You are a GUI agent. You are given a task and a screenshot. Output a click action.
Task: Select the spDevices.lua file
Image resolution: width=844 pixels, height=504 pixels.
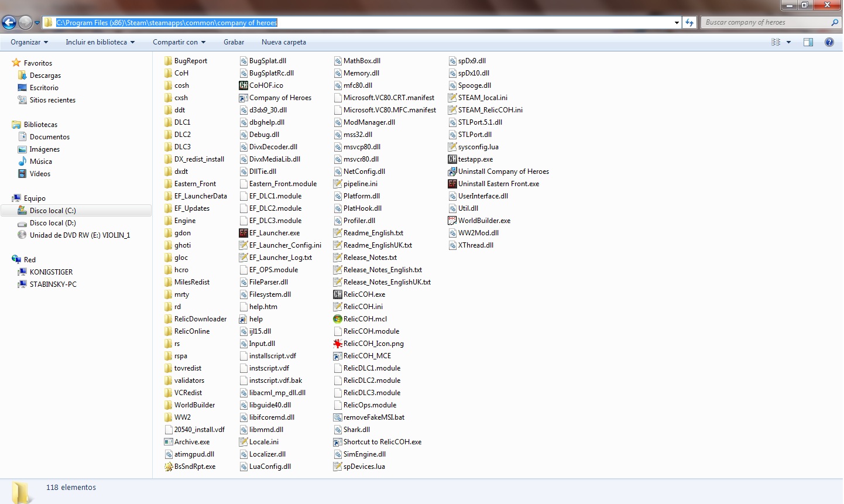pyautogui.click(x=359, y=467)
